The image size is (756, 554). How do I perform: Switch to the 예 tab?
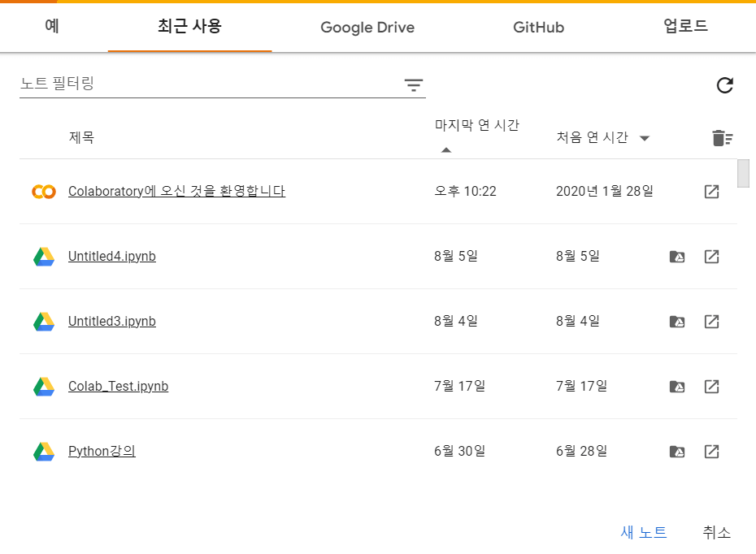pos(52,27)
